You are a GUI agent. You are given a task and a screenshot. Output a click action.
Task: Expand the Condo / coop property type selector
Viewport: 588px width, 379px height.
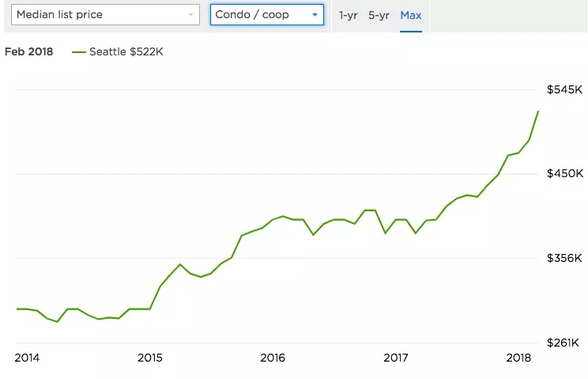click(x=266, y=15)
